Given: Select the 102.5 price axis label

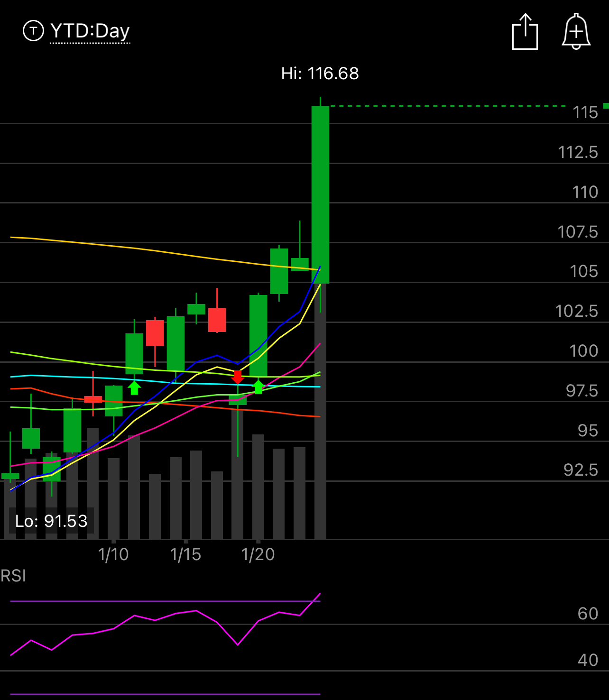Looking at the screenshot, I should [577, 312].
